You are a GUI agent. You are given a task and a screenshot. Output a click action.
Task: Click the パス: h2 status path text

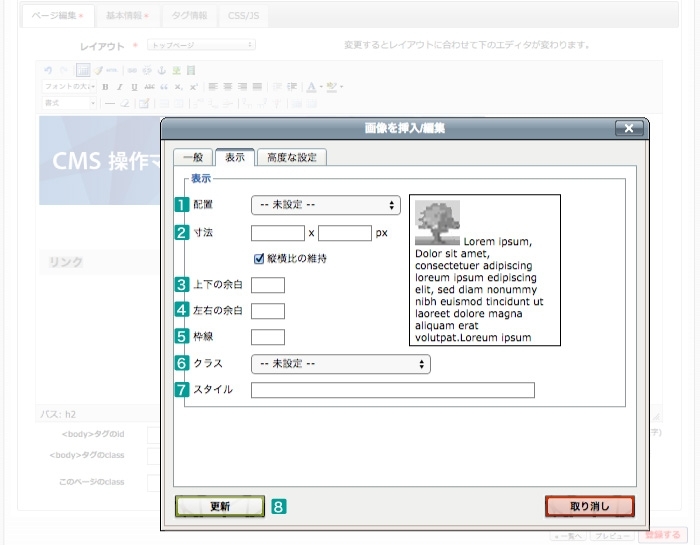point(58,414)
